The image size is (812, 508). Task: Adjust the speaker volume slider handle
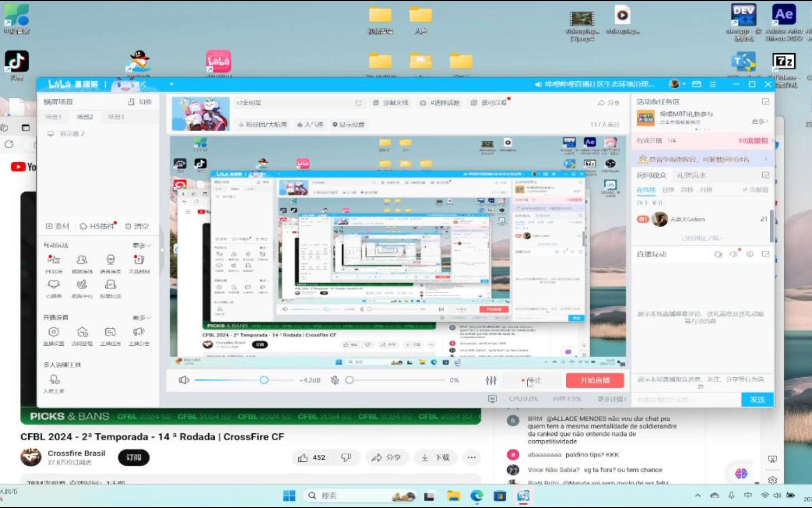coord(264,380)
